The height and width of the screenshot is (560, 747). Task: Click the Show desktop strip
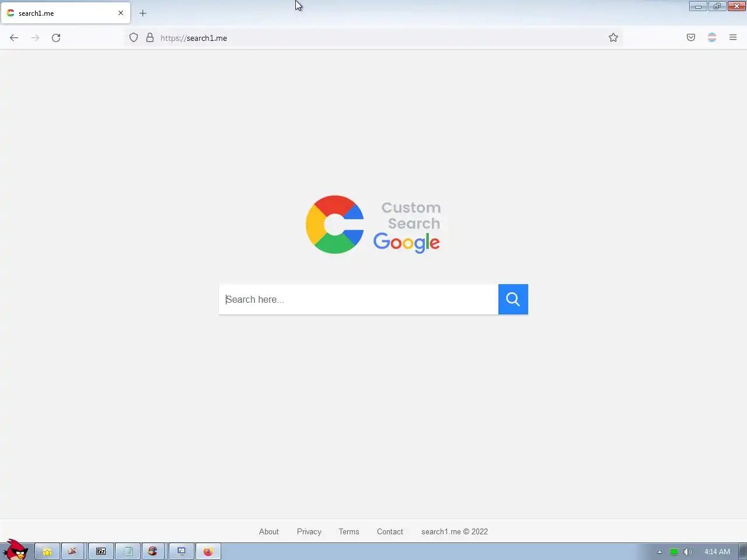click(x=743, y=551)
